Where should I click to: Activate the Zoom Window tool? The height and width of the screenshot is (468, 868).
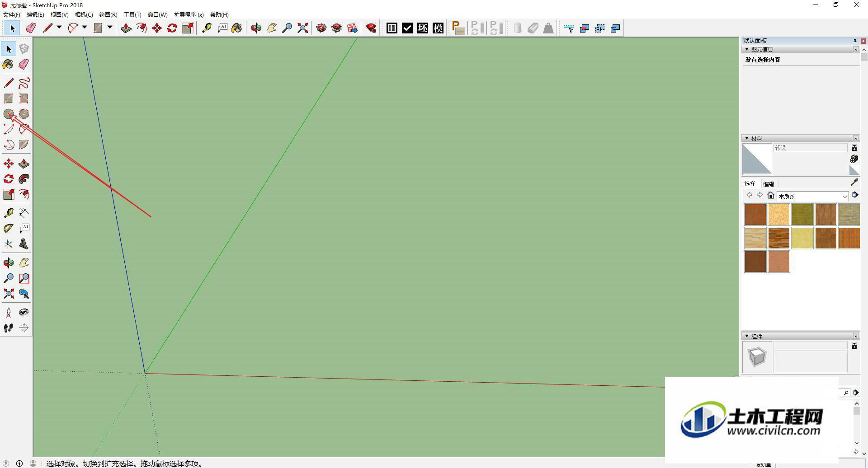(x=24, y=278)
